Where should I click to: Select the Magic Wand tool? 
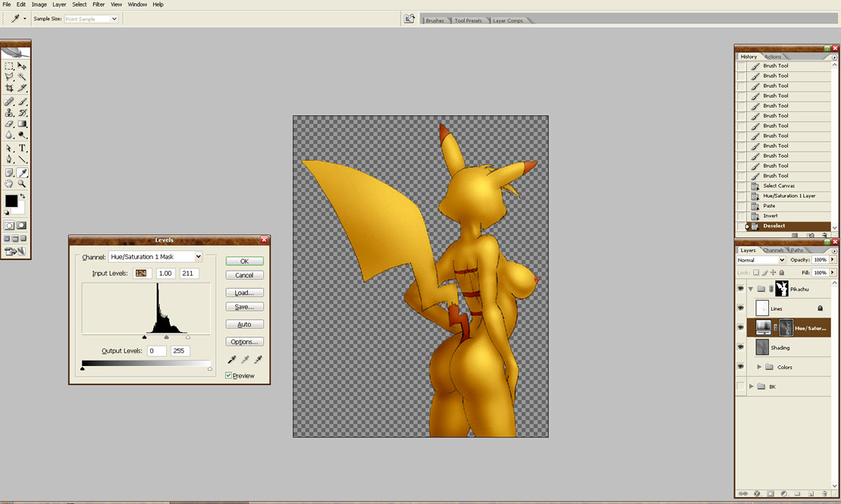22,77
